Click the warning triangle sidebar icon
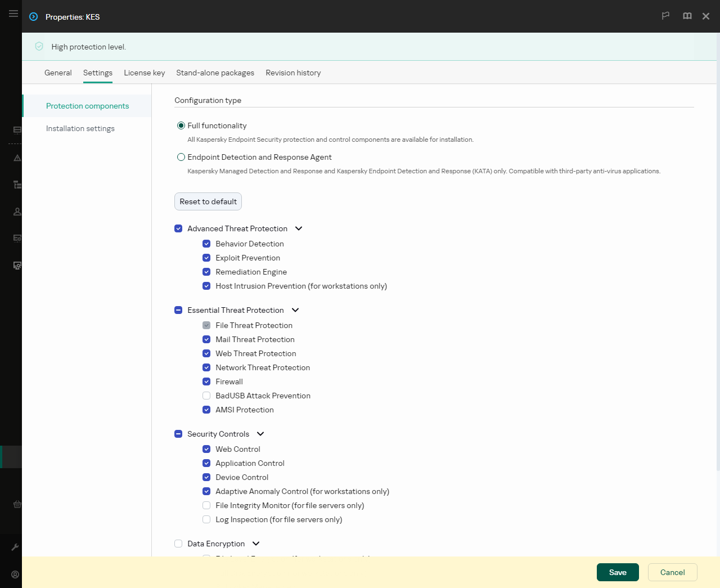 pyautogui.click(x=17, y=158)
